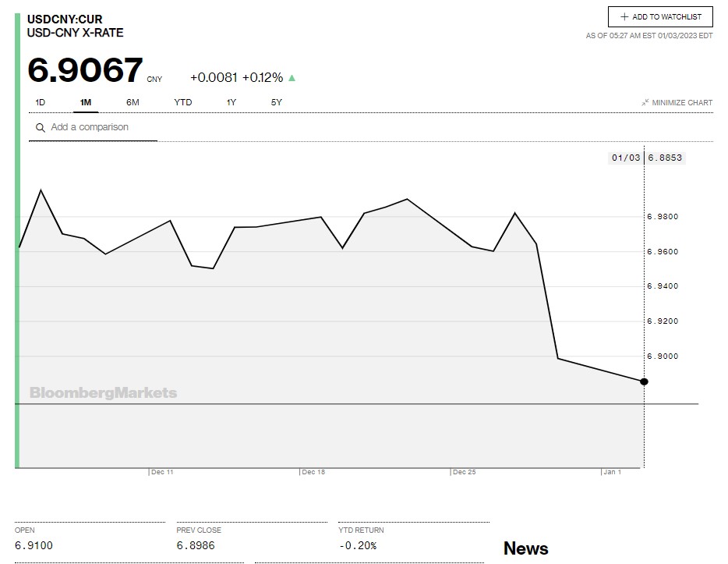Screen dimensions: 728x564
Task: Switch to the YTD range tab
Action: 182,102
